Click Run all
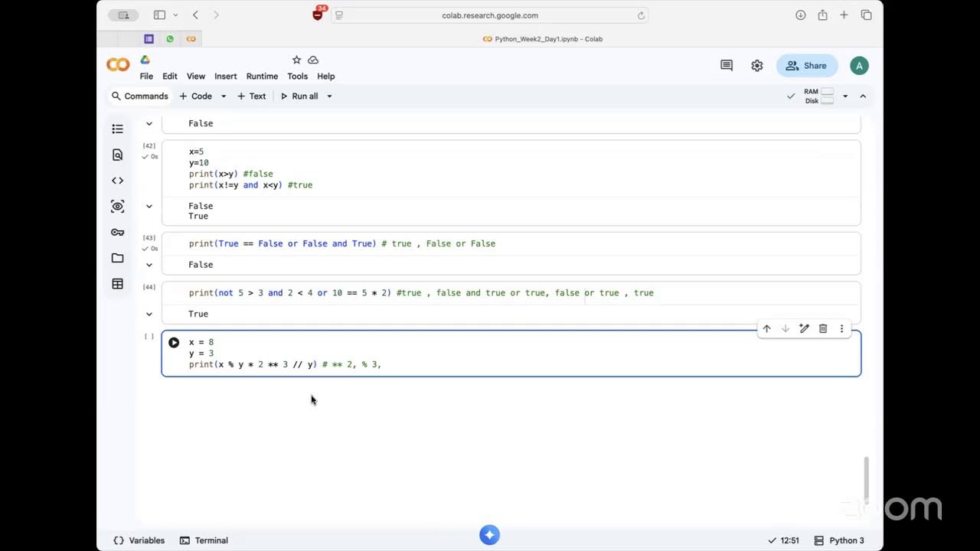 (x=299, y=96)
